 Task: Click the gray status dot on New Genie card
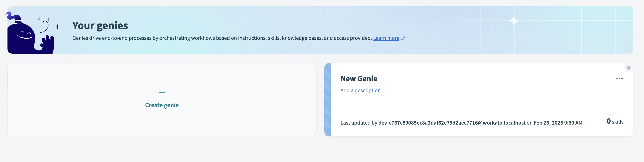pyautogui.click(x=628, y=68)
